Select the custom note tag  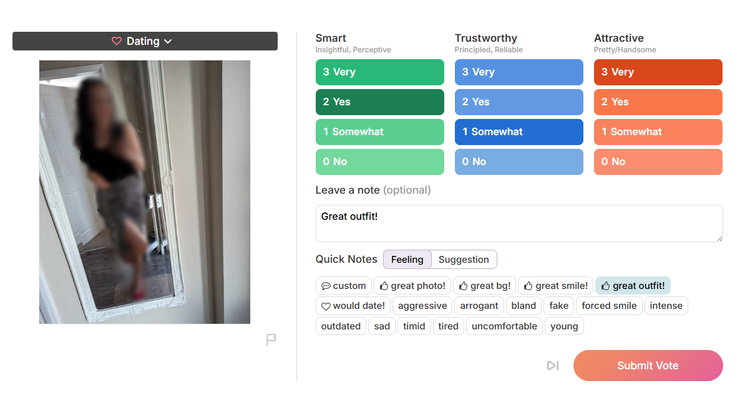[x=343, y=286]
